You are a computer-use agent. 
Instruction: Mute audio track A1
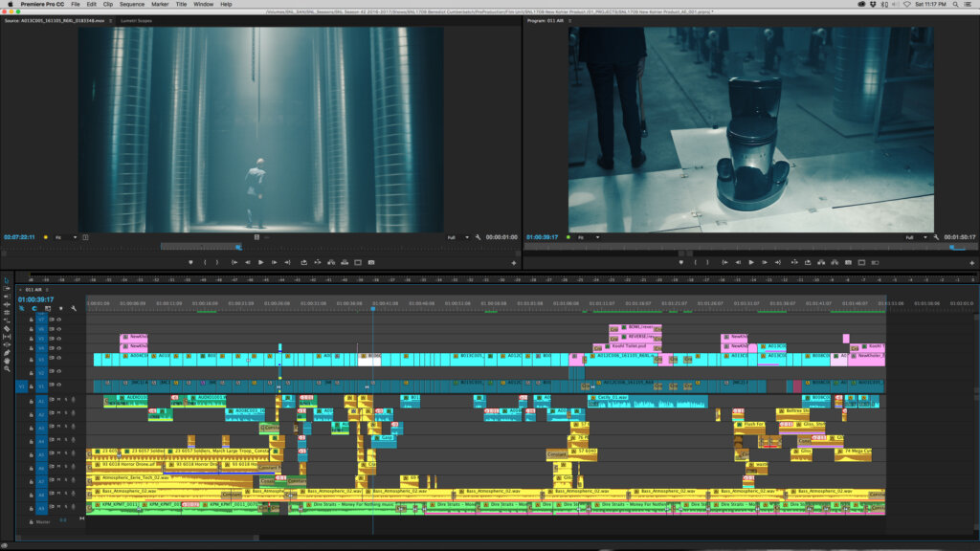point(58,400)
